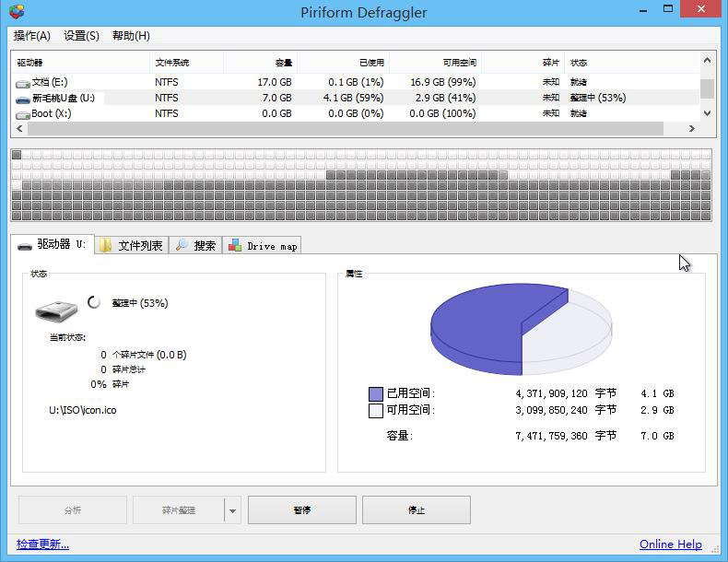Open the 检查更新... link
Image resolution: width=728 pixels, height=562 pixels.
tap(42, 544)
